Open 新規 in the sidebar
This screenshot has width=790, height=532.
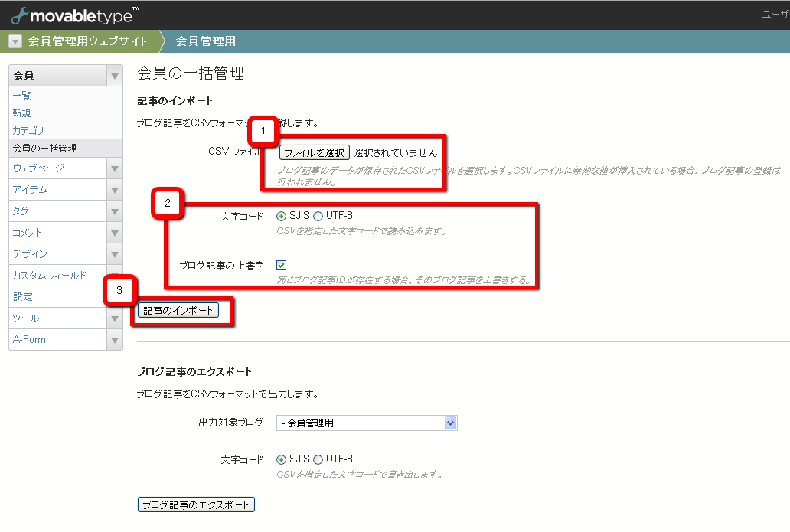[x=21, y=113]
